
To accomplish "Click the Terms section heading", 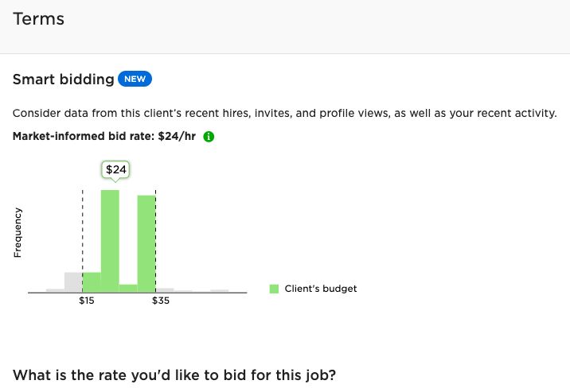I will point(38,19).
